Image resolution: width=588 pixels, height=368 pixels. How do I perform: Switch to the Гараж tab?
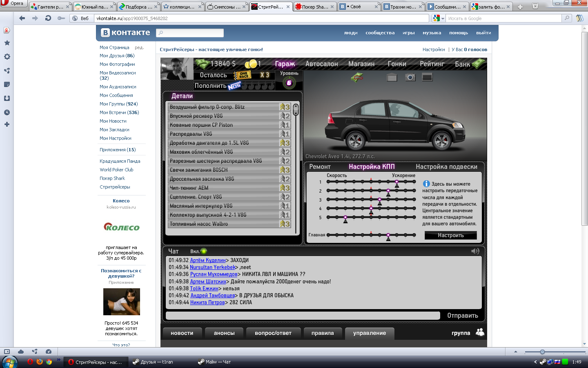285,64
